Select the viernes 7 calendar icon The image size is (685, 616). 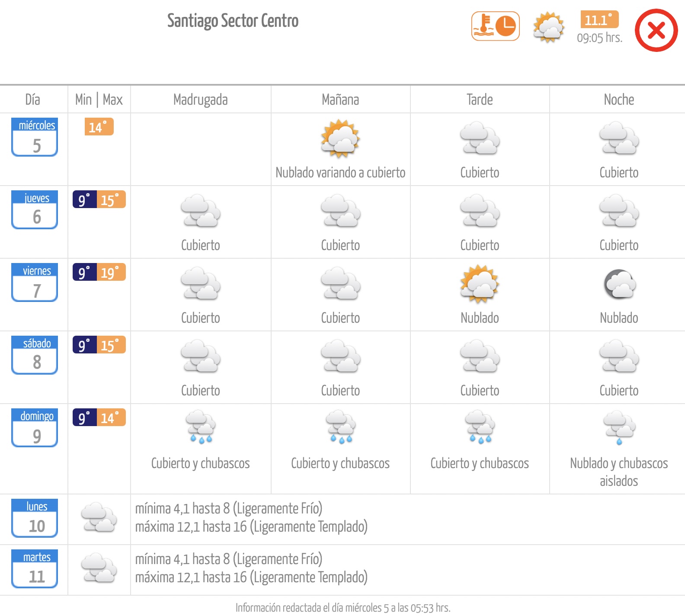pos(35,282)
